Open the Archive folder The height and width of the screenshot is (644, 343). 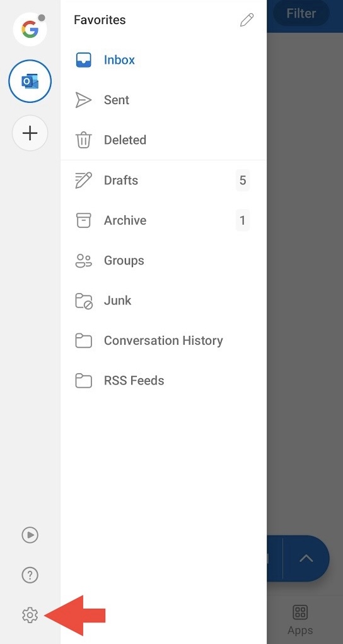[163, 220]
